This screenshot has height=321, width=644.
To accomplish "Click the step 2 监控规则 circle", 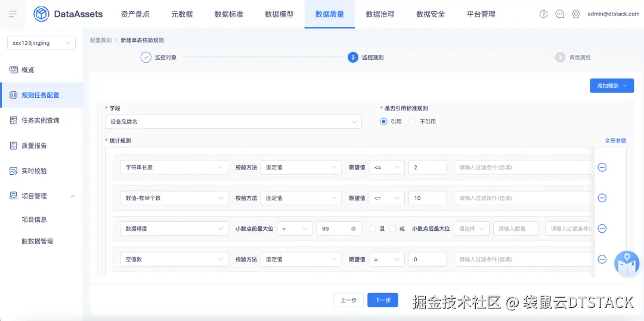I will point(352,57).
